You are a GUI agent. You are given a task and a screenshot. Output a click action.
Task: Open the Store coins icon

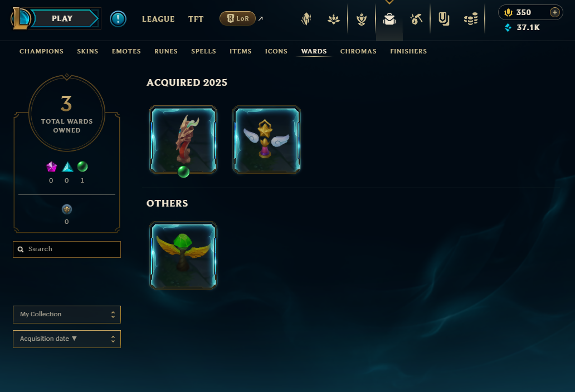pos(470,19)
